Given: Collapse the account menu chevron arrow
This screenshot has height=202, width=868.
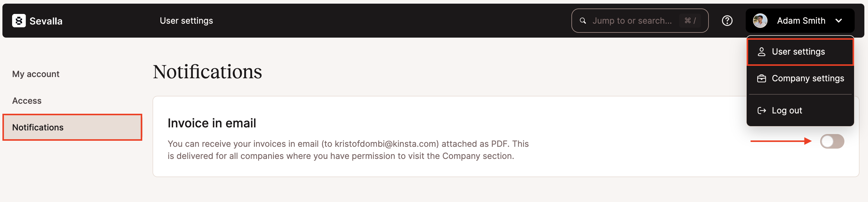Looking at the screenshot, I should click(839, 21).
